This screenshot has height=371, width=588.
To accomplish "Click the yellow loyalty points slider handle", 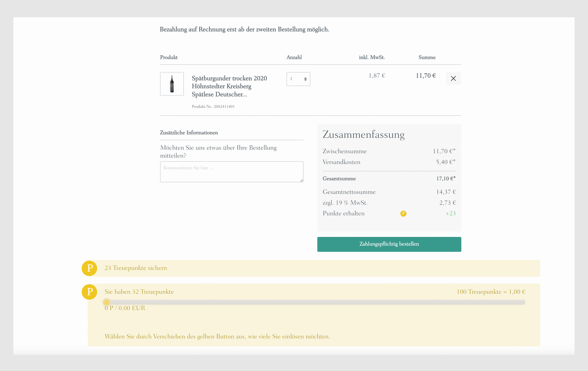I will (106, 302).
